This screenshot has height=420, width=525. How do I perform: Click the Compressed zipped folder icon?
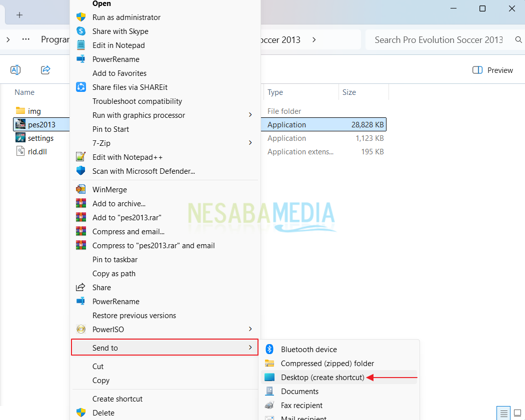(x=269, y=363)
